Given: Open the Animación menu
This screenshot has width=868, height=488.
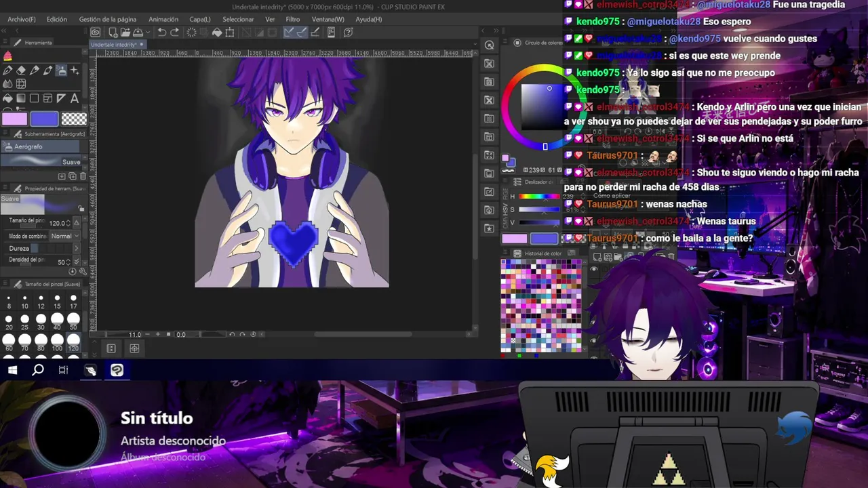Looking at the screenshot, I should [163, 20].
